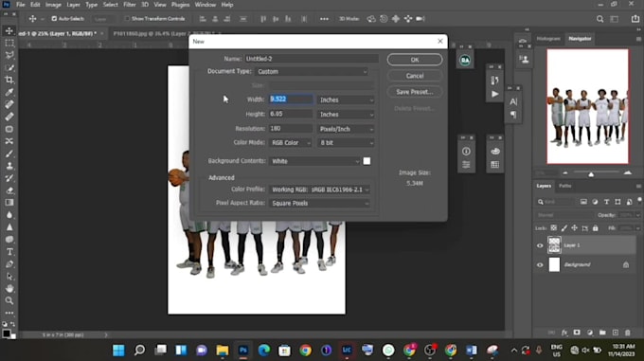This screenshot has width=644, height=361.
Task: Select the Move tool
Action: click(9, 31)
